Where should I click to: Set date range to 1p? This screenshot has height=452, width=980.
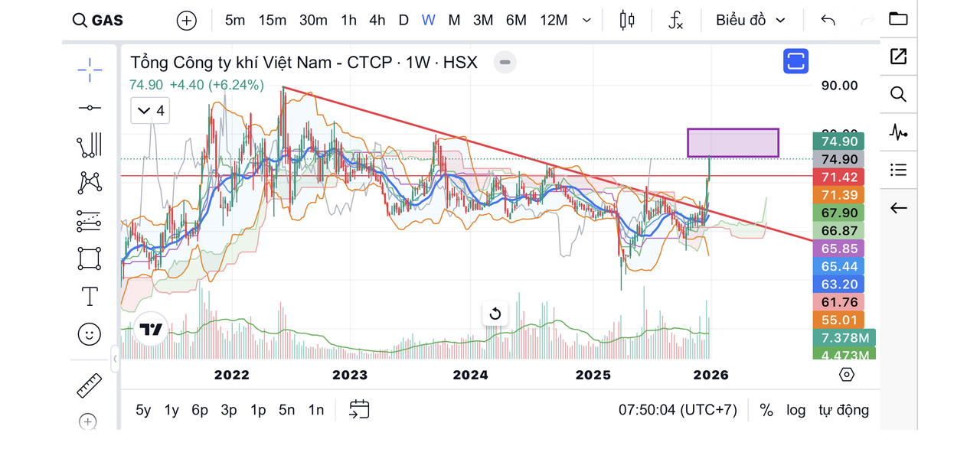coord(258,410)
